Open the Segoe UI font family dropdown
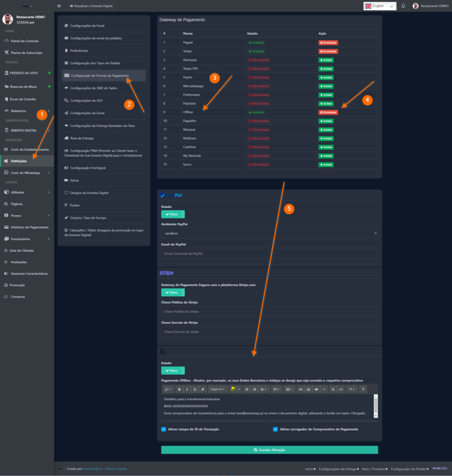Viewport: 452px width, 476px height. pyautogui.click(x=217, y=389)
